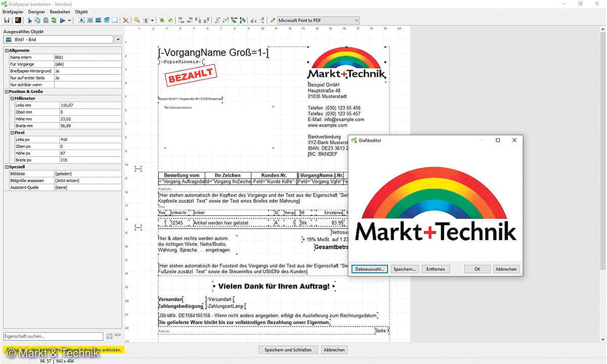The image size is (607, 364).
Task: Click the 'Breite px' value 215
Action: (x=91, y=160)
